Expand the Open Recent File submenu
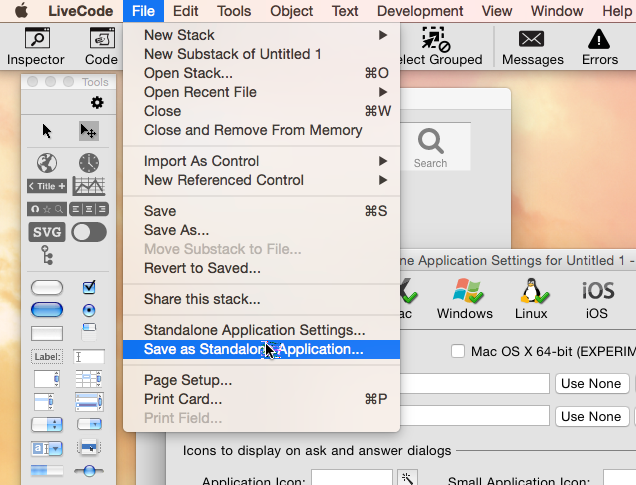This screenshot has height=485, width=636. point(262,92)
